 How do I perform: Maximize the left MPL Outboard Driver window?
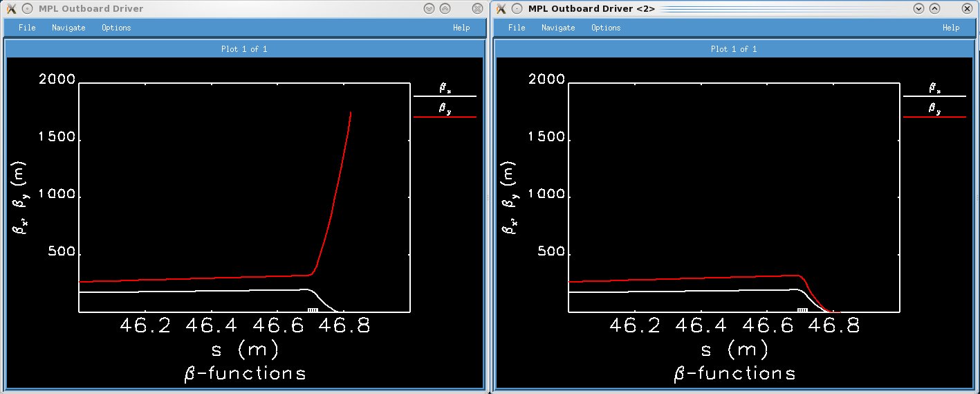click(445, 8)
